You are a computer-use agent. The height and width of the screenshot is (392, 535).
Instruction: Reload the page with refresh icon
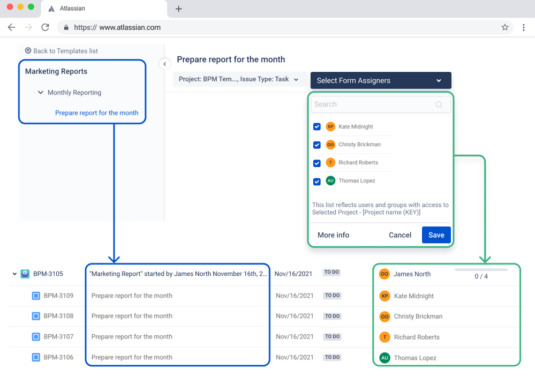point(45,27)
